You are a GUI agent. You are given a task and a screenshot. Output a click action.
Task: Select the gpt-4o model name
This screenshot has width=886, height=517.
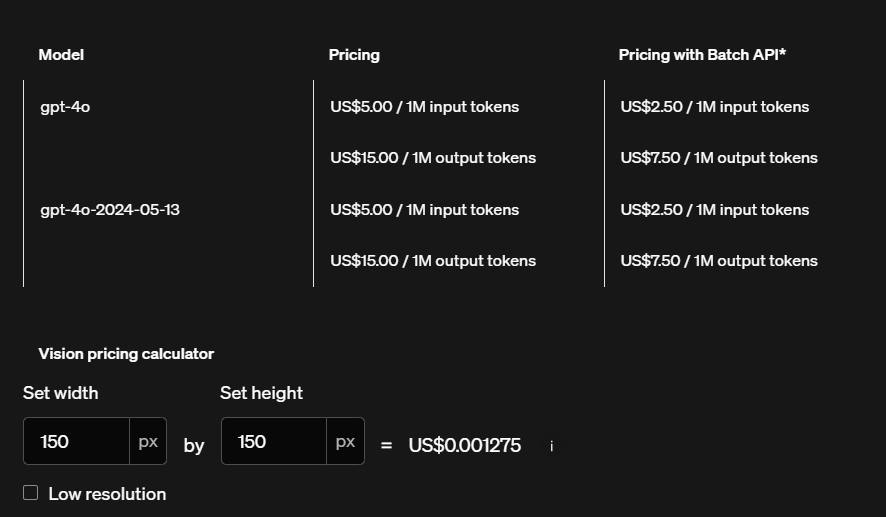(65, 107)
